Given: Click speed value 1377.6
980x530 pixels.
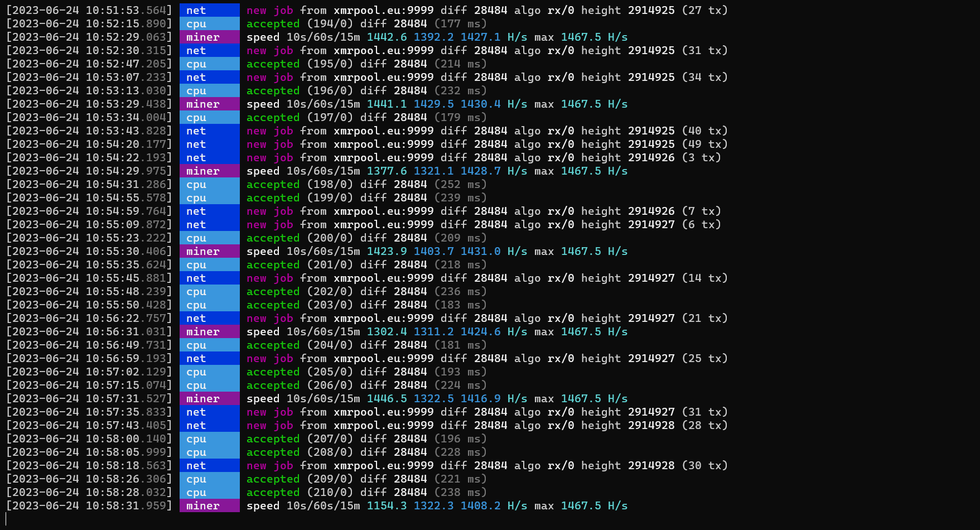Looking at the screenshot, I should click(387, 171).
